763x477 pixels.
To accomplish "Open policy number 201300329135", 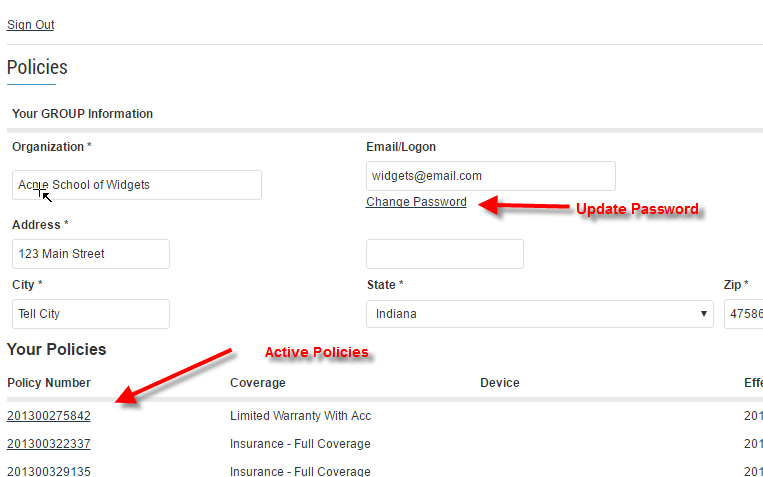I will click(49, 471).
